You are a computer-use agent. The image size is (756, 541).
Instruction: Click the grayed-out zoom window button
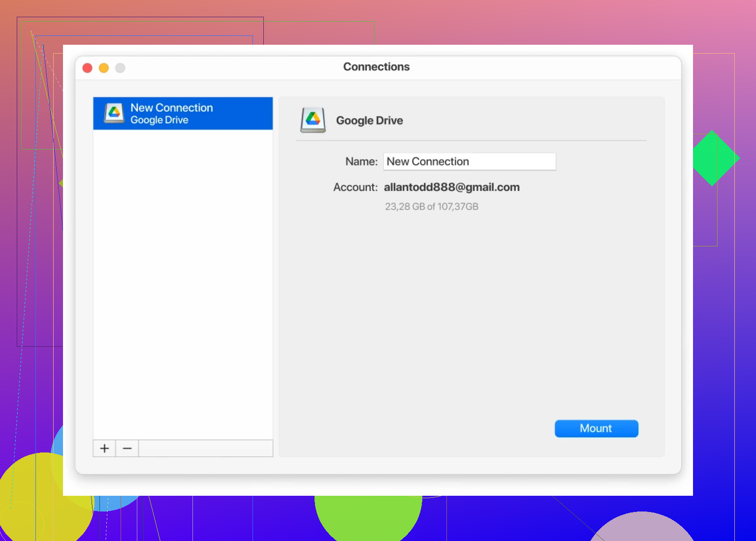[x=120, y=68]
